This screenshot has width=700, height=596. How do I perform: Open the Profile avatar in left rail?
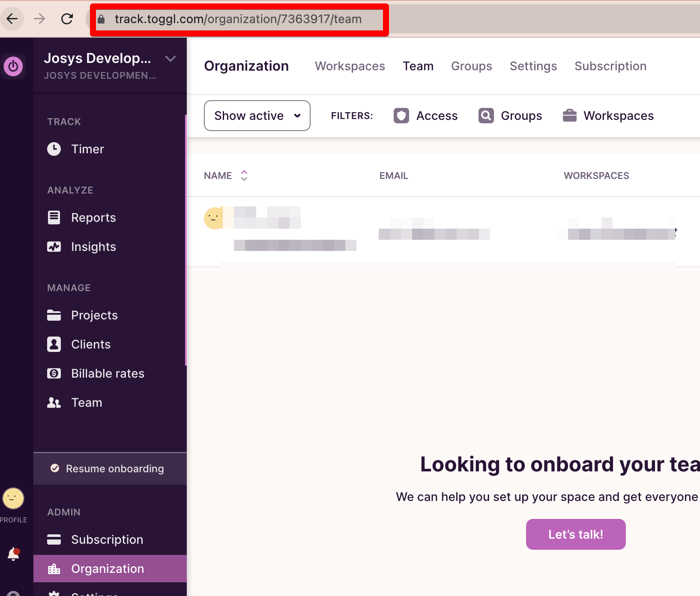coord(13,498)
